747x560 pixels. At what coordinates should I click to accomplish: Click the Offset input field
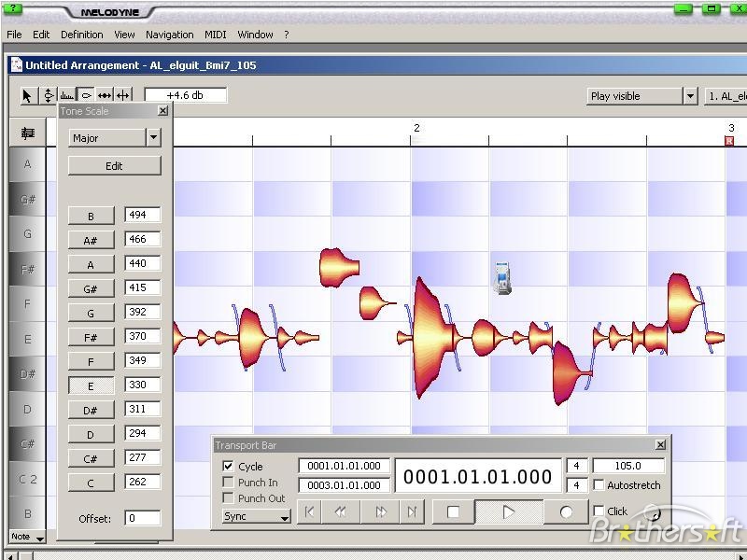143,518
